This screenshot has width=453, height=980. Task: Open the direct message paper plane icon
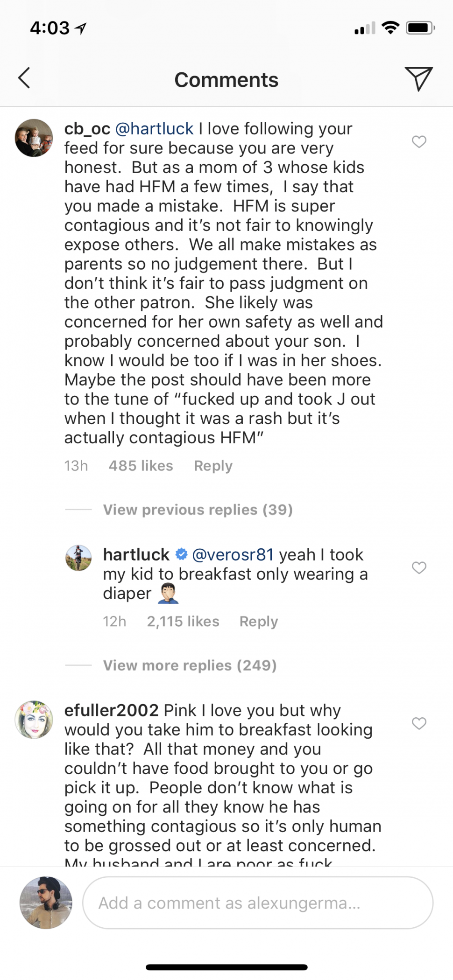click(418, 78)
